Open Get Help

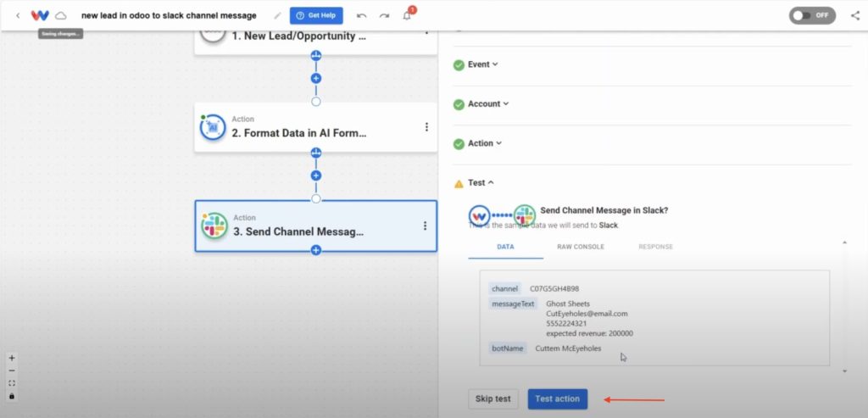click(316, 15)
